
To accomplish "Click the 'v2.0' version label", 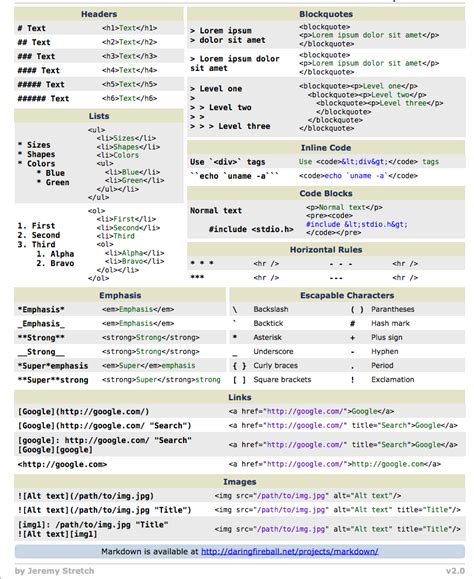I will (456, 571).
